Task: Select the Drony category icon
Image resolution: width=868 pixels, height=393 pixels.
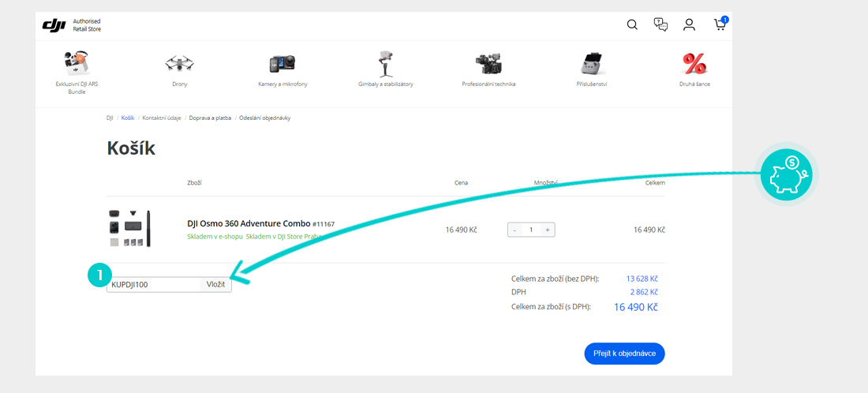Action: pyautogui.click(x=179, y=63)
